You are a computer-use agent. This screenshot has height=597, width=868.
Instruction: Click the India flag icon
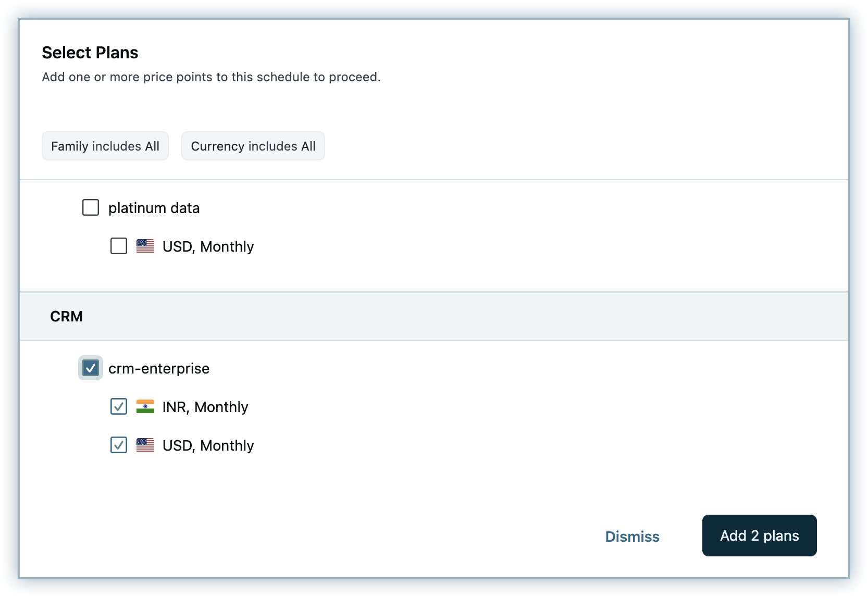(145, 406)
